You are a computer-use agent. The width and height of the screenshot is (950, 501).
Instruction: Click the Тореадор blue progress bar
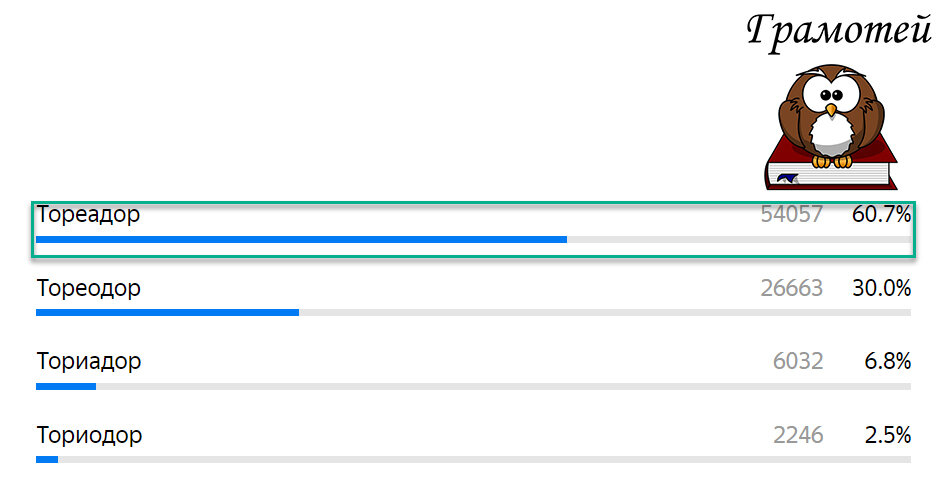[x=301, y=239]
